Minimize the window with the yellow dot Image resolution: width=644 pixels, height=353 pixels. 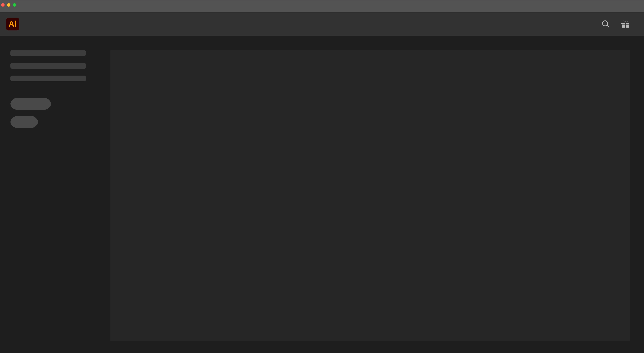[9, 5]
